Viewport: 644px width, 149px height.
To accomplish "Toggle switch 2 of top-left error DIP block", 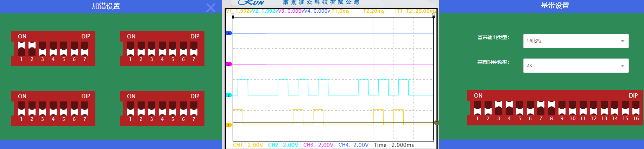I will coord(32,49).
